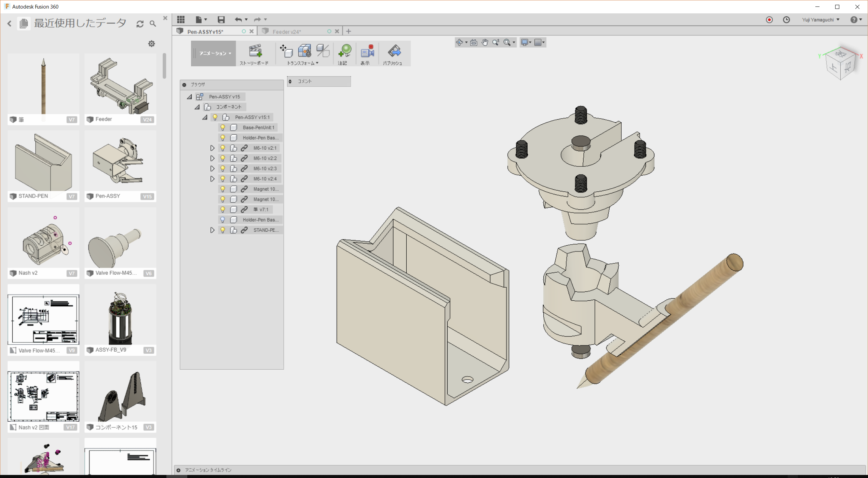Screen dimensions: 868x478
Task: Expand the animation timeline panel
Action: click(178, 470)
